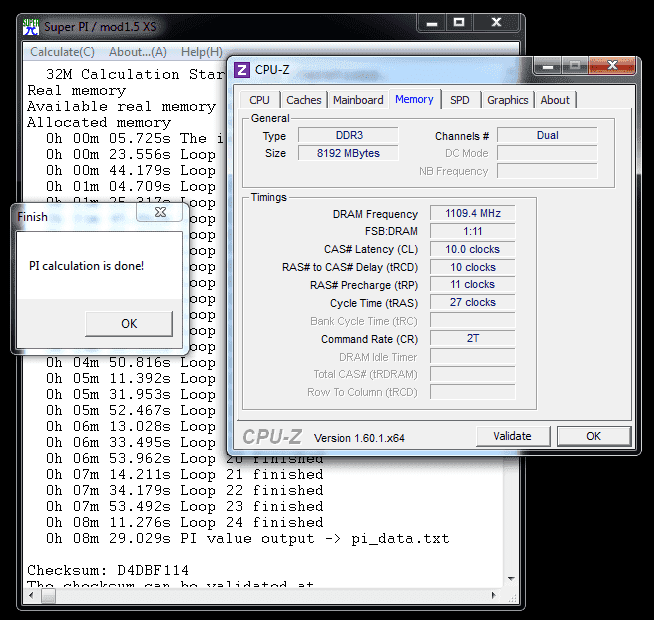Click the Super PI window resize grip
The width and height of the screenshot is (654, 620).
pyautogui.click(x=513, y=597)
